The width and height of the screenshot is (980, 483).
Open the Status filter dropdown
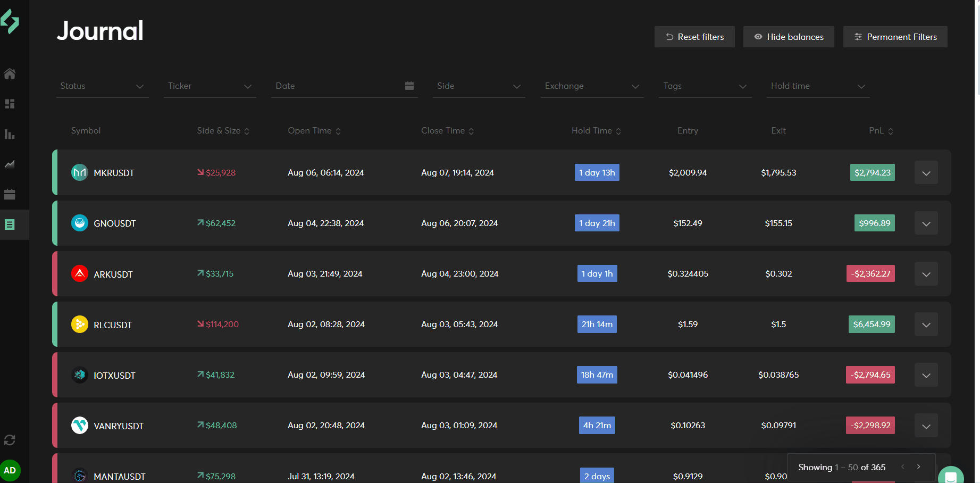click(102, 86)
